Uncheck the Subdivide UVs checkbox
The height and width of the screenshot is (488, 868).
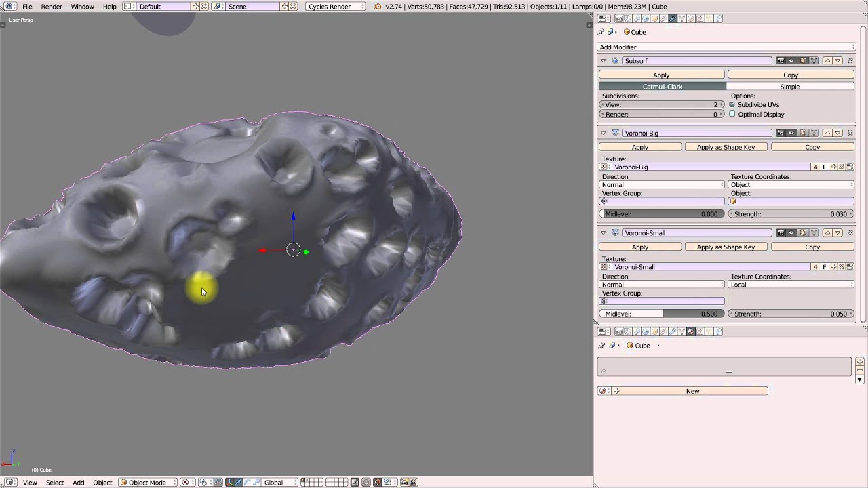732,105
